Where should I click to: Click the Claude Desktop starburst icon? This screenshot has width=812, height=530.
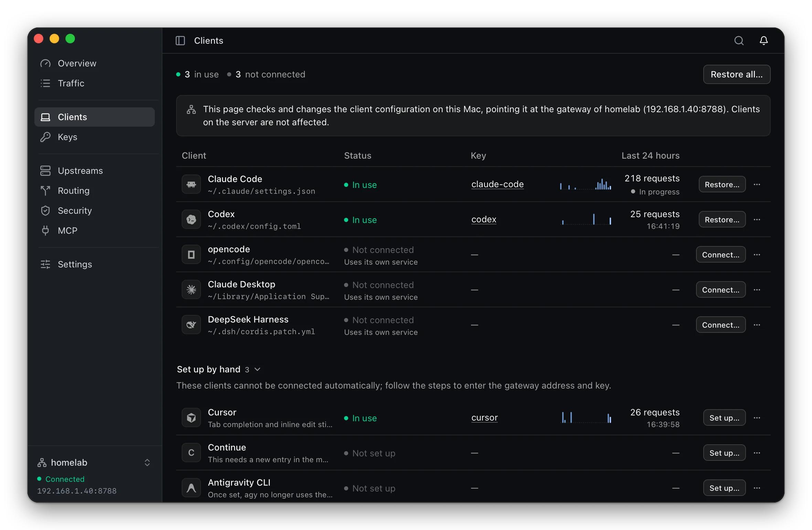(x=191, y=290)
